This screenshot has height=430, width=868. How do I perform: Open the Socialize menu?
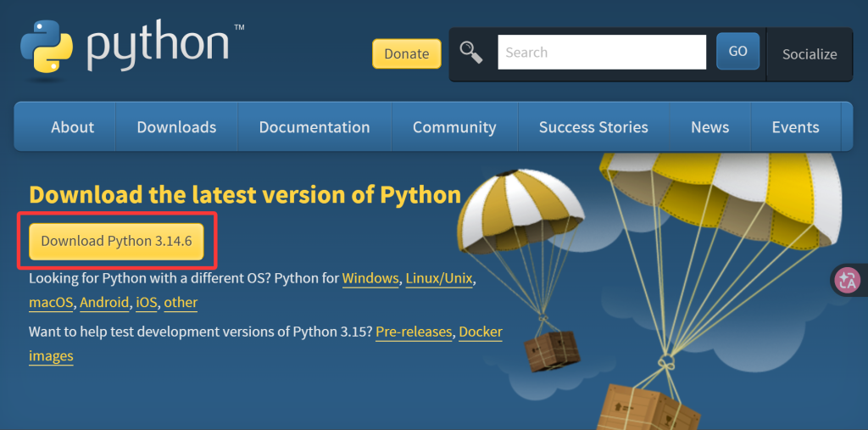pyautogui.click(x=810, y=54)
